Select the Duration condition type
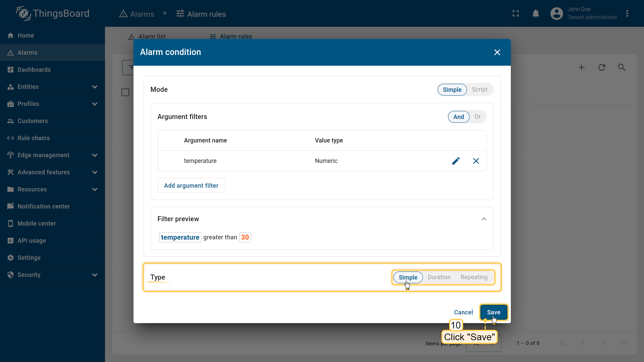The width and height of the screenshot is (644, 362). pyautogui.click(x=439, y=277)
